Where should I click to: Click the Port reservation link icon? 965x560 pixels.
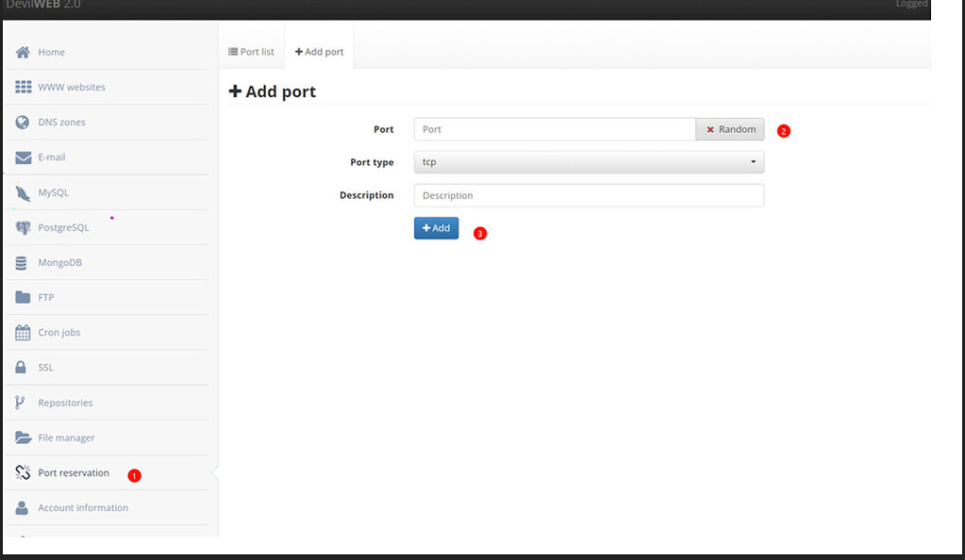(x=23, y=472)
